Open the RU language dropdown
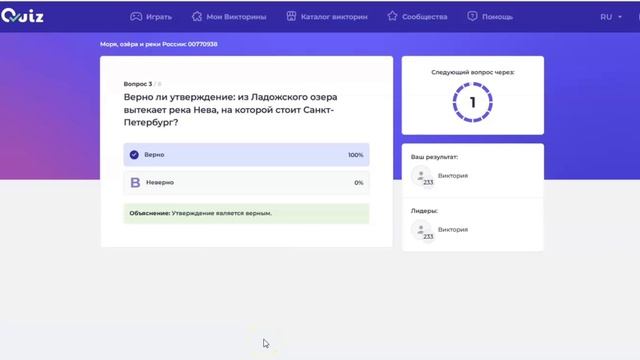Image resolution: width=640 pixels, height=360 pixels. pyautogui.click(x=611, y=17)
